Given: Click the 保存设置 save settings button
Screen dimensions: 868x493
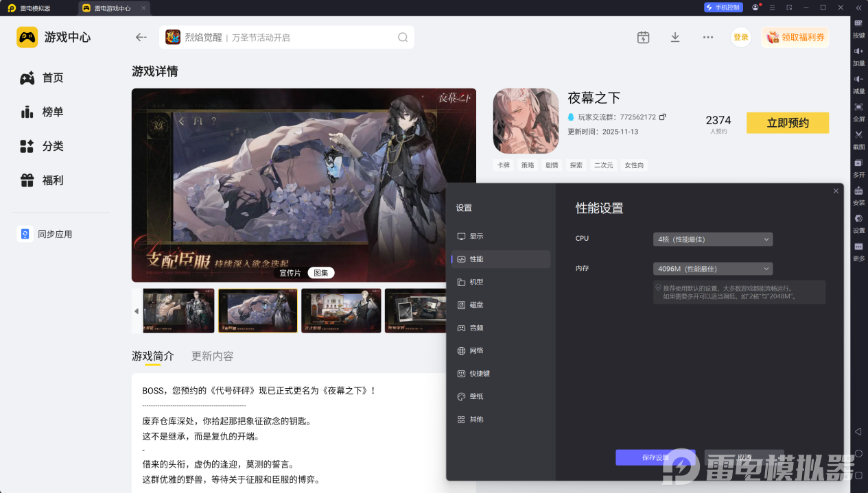Looking at the screenshot, I should point(655,457).
